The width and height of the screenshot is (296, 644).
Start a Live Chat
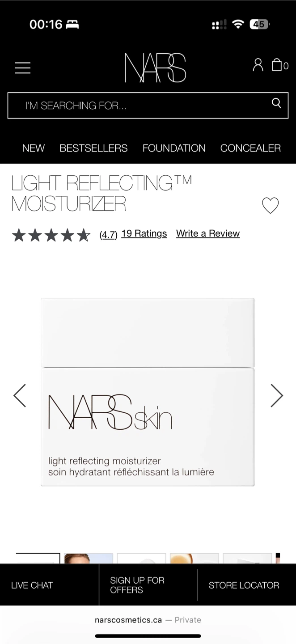click(x=32, y=585)
